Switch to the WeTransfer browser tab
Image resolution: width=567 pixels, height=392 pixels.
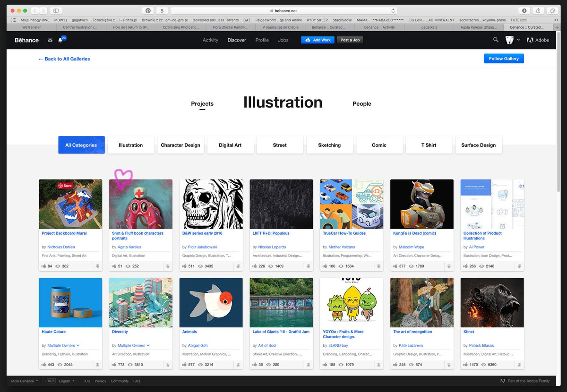[32, 27]
